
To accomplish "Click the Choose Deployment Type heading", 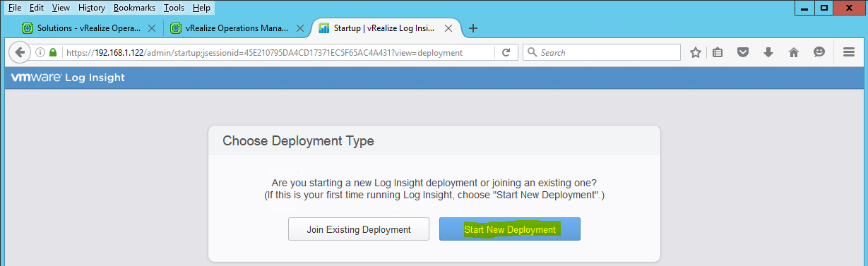I will coord(298,140).
